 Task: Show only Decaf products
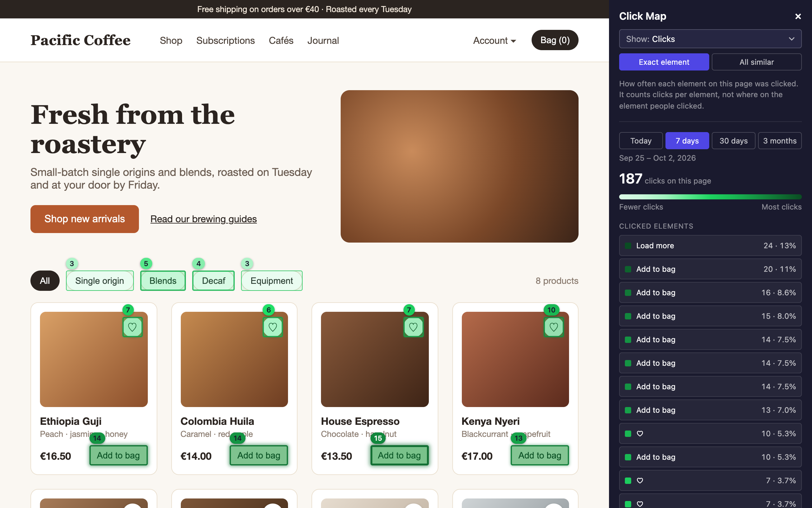[213, 281]
